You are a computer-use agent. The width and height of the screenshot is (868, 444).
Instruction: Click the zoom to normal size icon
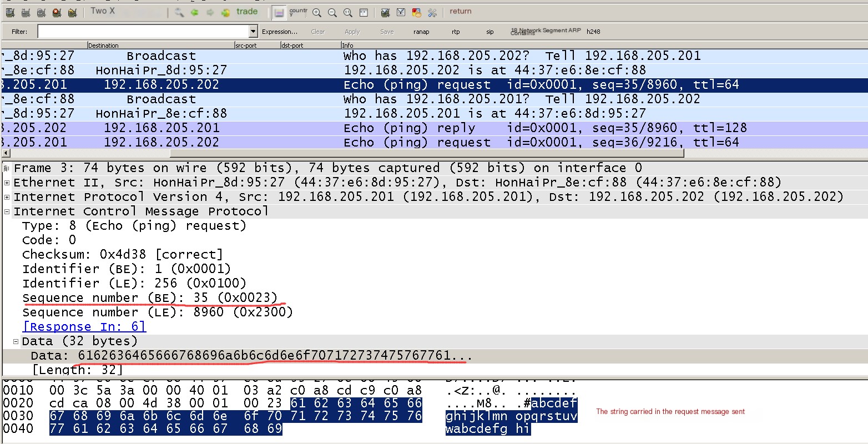[347, 12]
